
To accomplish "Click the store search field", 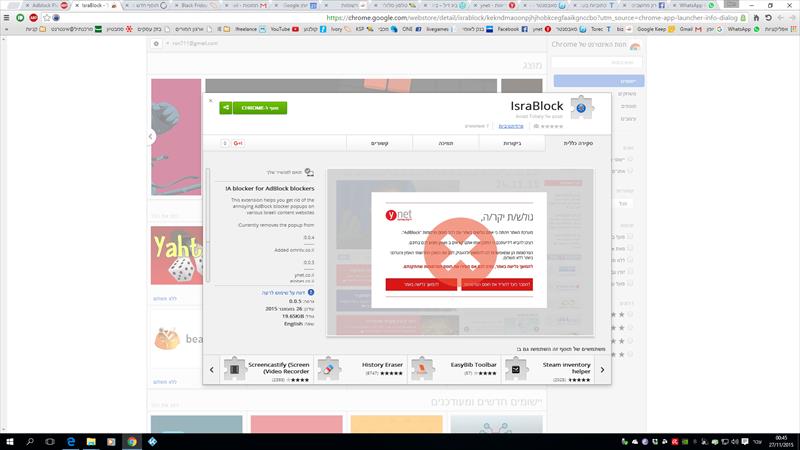I will (x=596, y=62).
